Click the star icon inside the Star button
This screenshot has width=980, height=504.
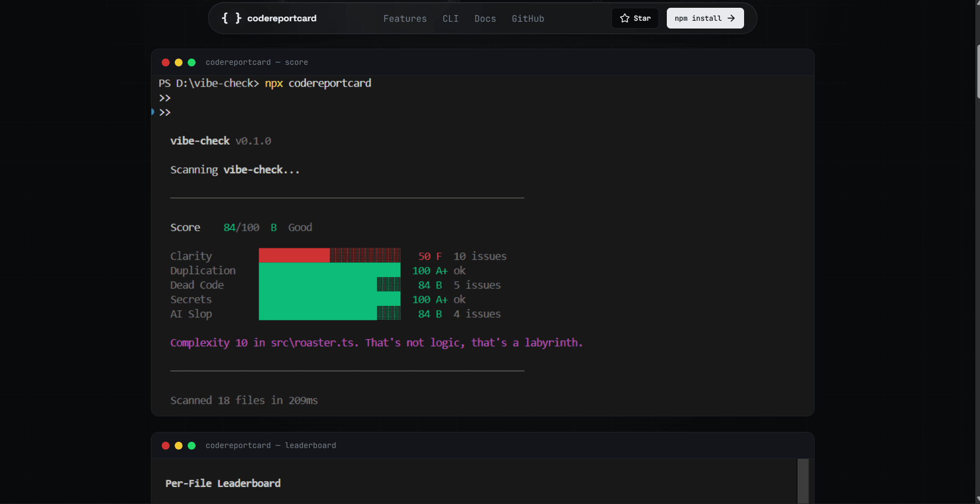click(x=624, y=18)
